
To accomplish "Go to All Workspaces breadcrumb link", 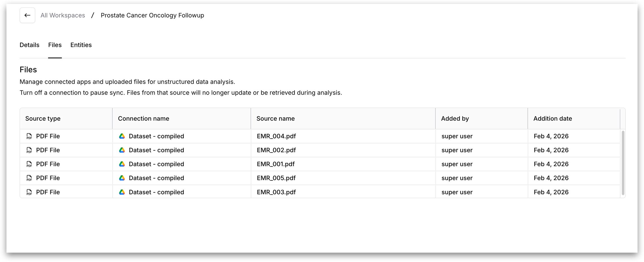I will 63,15.
